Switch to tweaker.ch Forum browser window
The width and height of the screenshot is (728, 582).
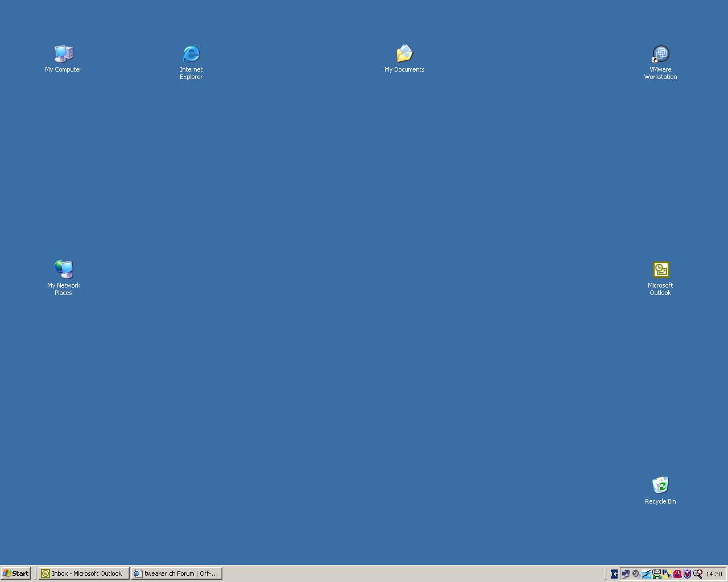pos(176,573)
